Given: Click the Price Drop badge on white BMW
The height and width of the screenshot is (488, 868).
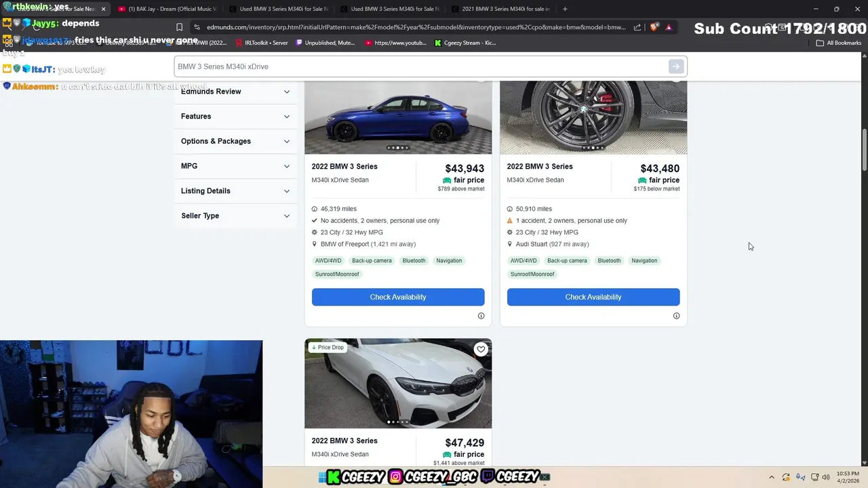Looking at the screenshot, I should [328, 348].
